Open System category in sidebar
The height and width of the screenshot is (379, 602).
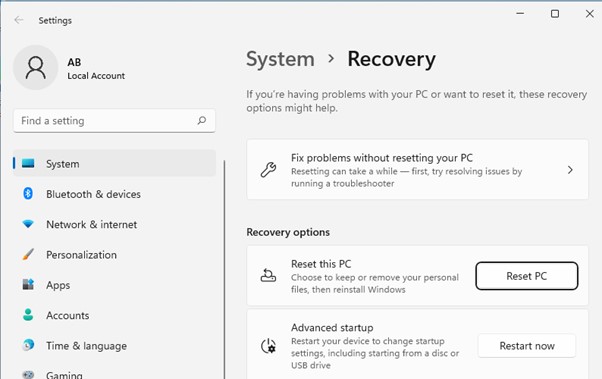coord(114,164)
